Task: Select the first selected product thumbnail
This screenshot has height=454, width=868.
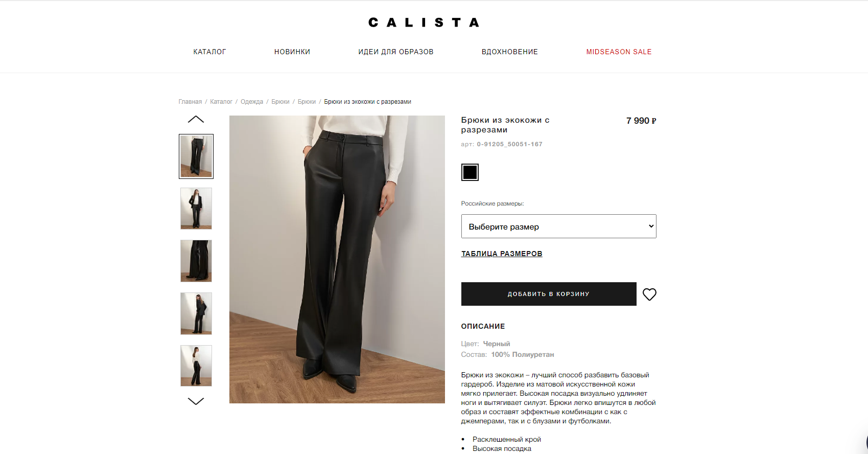Action: pyautogui.click(x=196, y=156)
